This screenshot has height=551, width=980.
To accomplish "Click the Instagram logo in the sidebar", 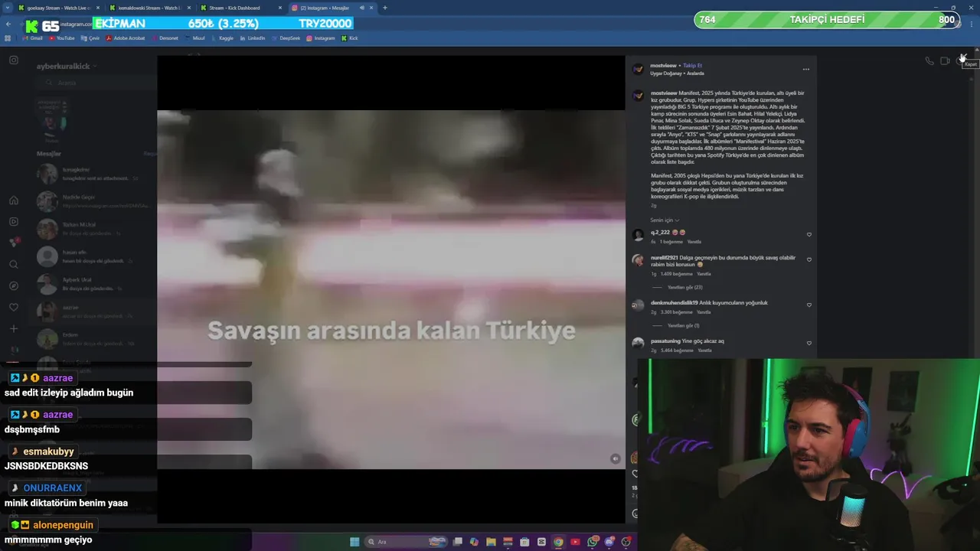I will [14, 60].
